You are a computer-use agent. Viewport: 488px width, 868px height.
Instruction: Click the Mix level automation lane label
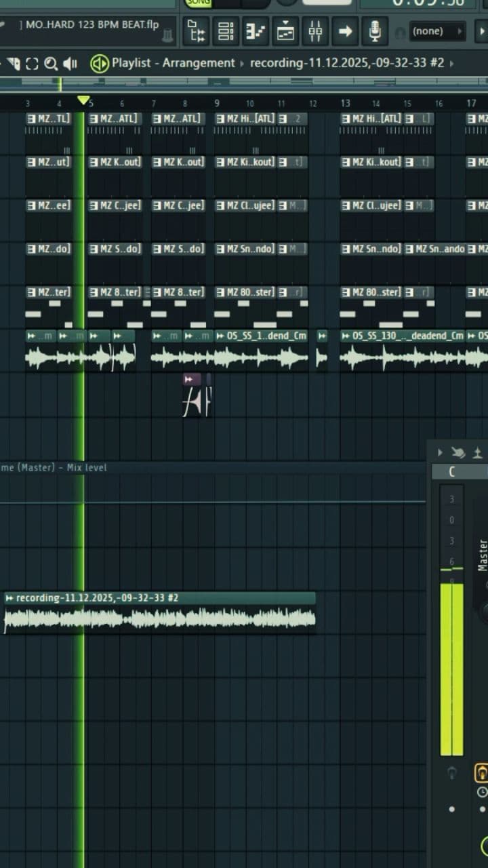pos(54,467)
